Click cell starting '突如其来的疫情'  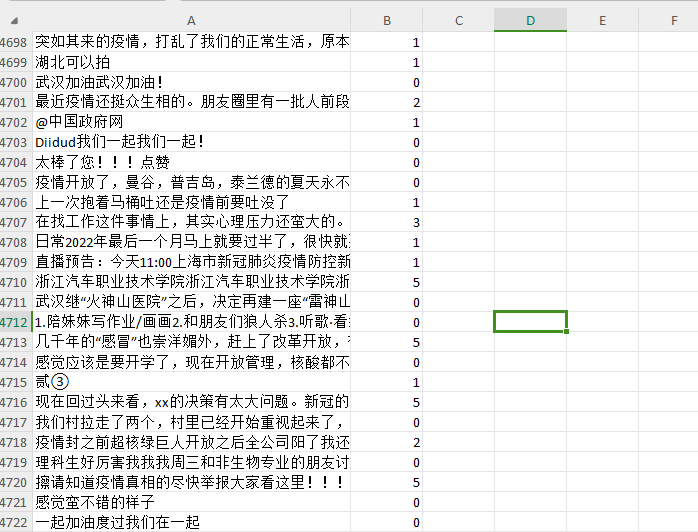(191, 42)
